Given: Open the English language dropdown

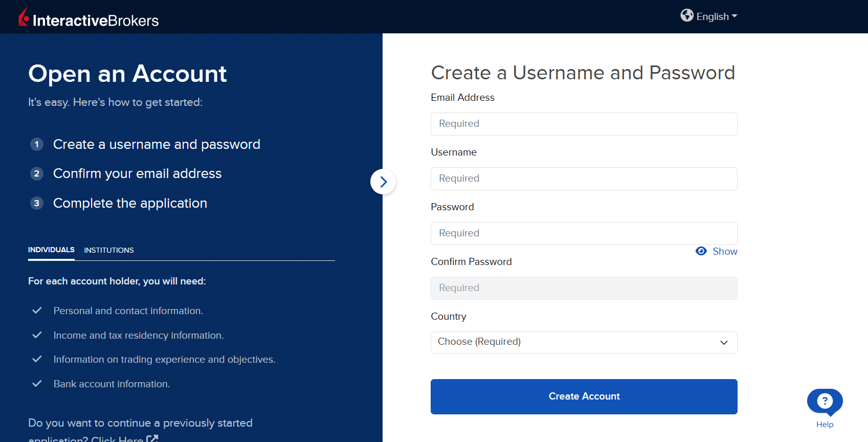Looking at the screenshot, I should [x=717, y=16].
